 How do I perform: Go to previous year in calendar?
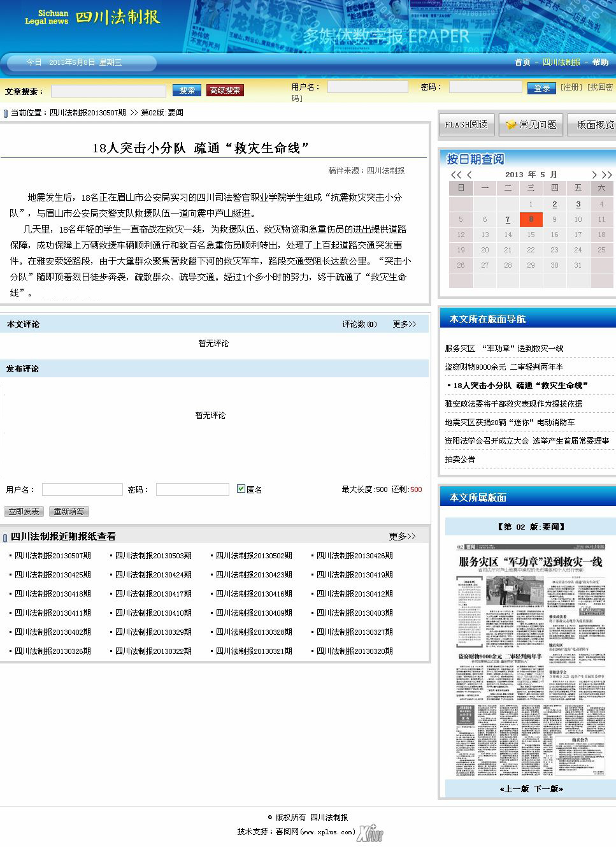(x=455, y=175)
